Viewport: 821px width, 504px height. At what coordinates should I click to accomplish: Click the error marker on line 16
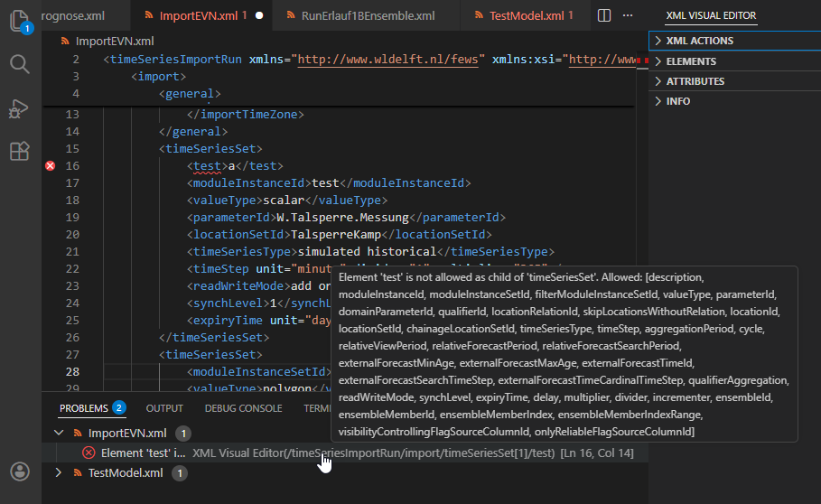pos(51,166)
